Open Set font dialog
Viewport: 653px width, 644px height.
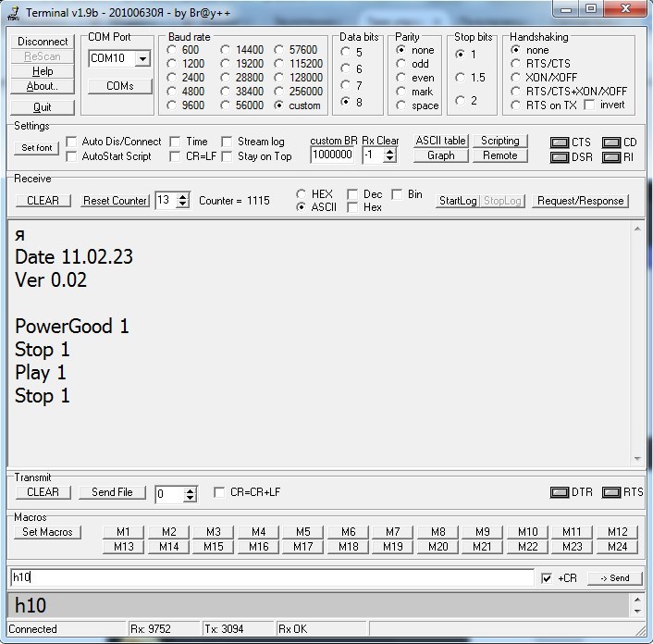coord(37,148)
